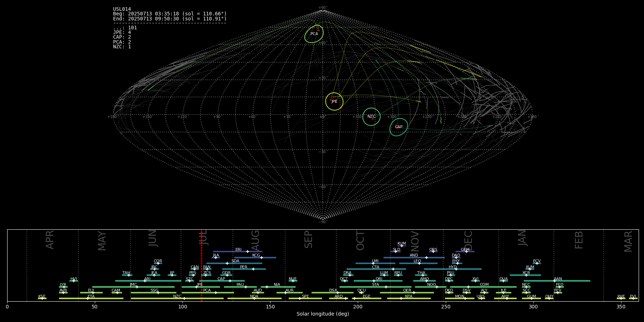The width and height of the screenshot is (644, 322).
Task: Click the 300 tick on solar longitude axis
Action: tap(533, 307)
